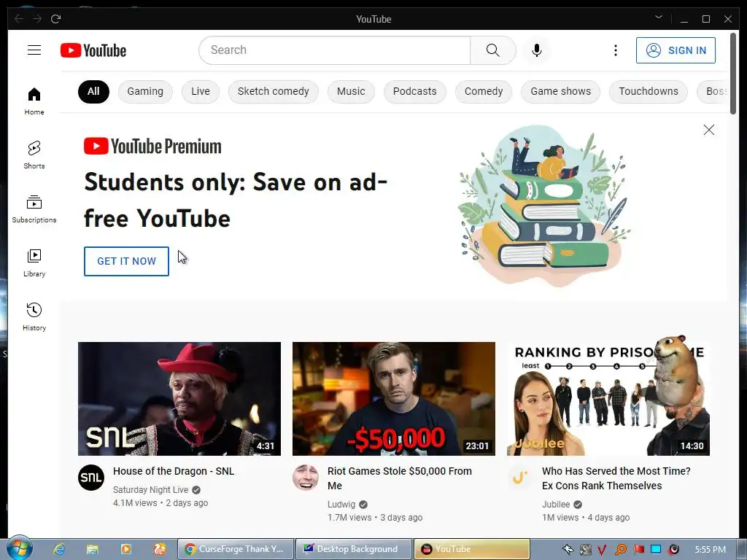Image resolution: width=747 pixels, height=560 pixels.
Task: Click the title House of the Dragon - SNL
Action: (174, 471)
